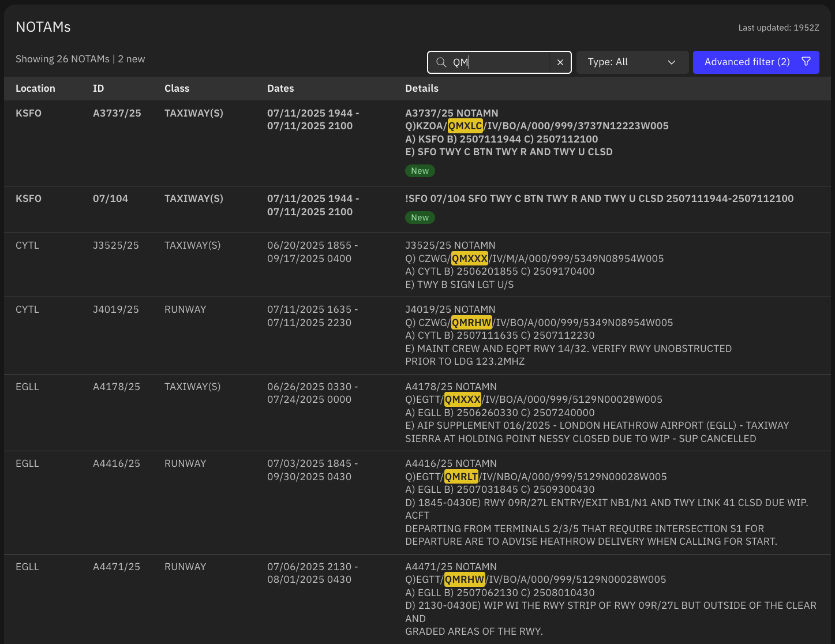The height and width of the screenshot is (644, 835).
Task: Sort by the ID column header
Action: (x=98, y=88)
